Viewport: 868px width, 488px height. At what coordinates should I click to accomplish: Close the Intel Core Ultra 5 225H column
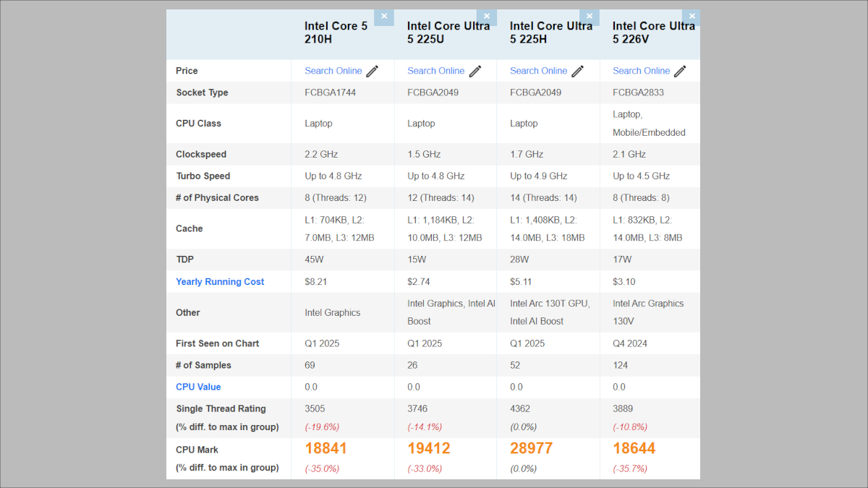point(589,17)
